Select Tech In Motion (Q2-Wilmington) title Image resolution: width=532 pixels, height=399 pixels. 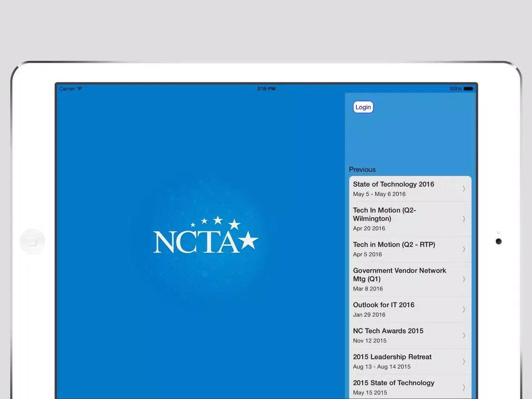(384, 214)
